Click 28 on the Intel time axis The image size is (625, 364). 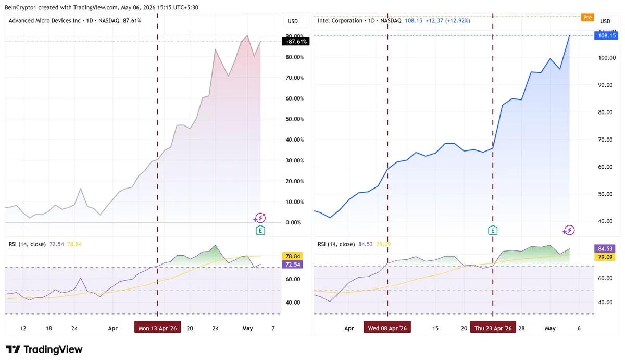coord(521,328)
